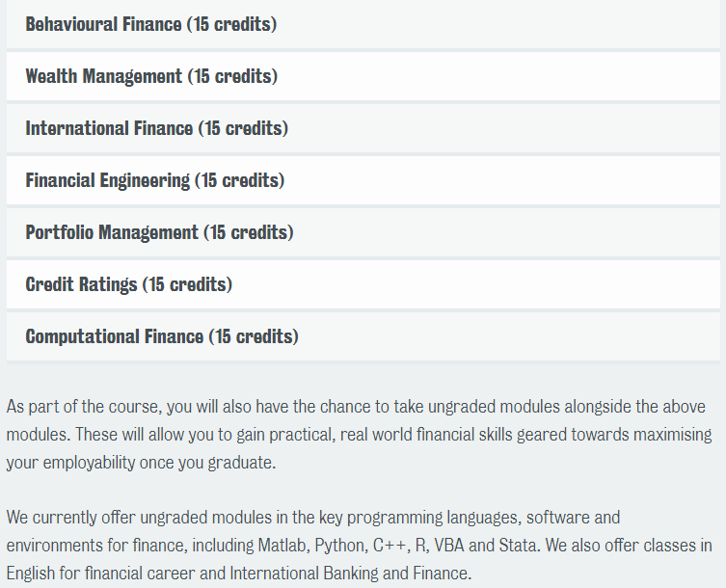
Task: Expand the Credit Ratings module
Action: [x=363, y=284]
